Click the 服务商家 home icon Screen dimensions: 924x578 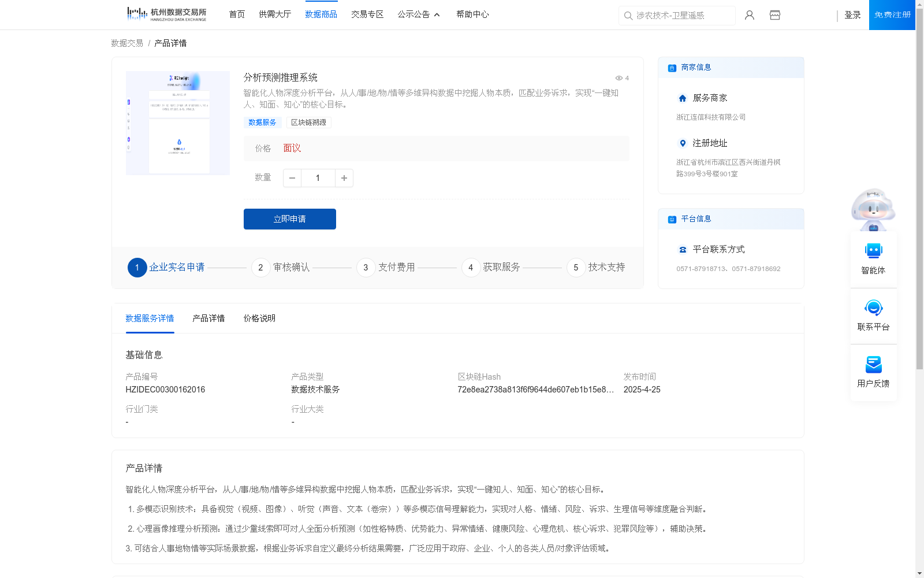[683, 98]
